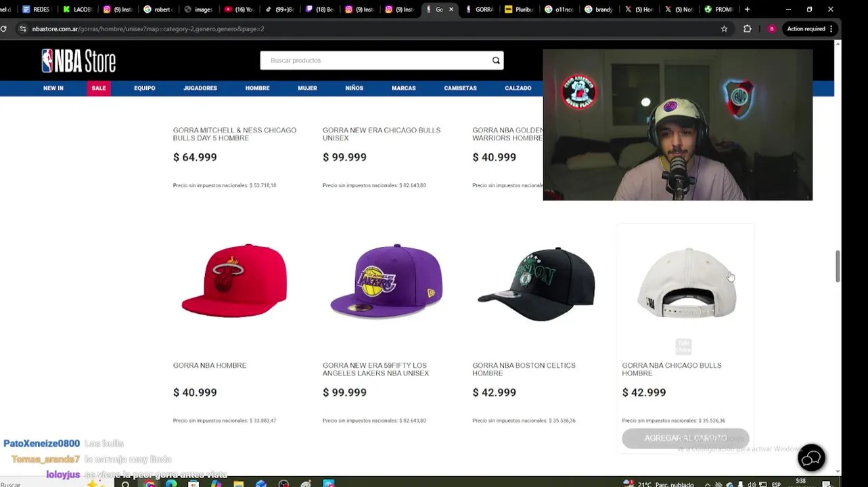
Task: Open Gorra Mitchell & Ness Chicago Bulls Day 5 link
Action: (234, 134)
